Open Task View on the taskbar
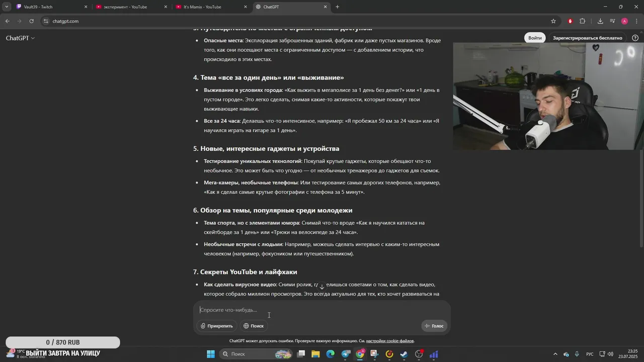 pyautogui.click(x=301, y=354)
